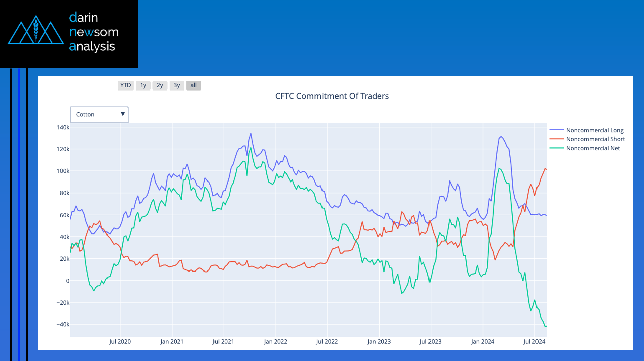Image resolution: width=644 pixels, height=361 pixels.
Task: Click the 'darin newsom analysis' logo text
Action: [x=93, y=32]
